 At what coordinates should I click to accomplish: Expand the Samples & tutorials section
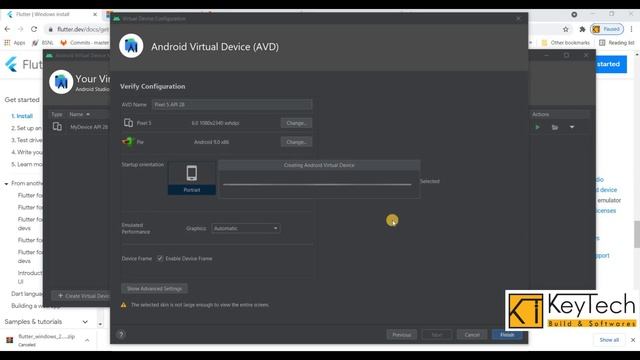point(85,322)
